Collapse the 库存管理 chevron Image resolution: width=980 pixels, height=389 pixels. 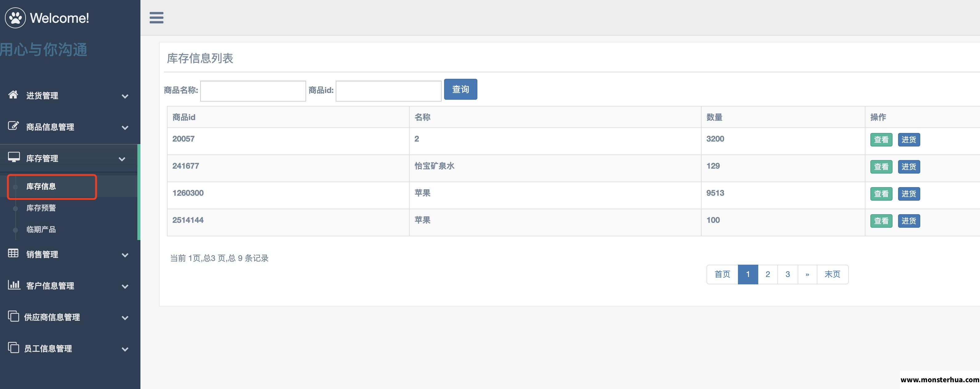122,159
